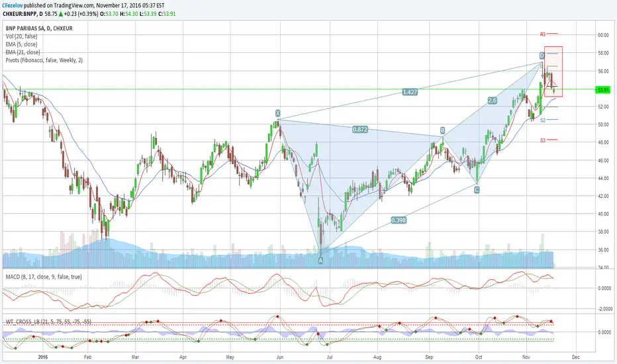Screen dimensions: 617x364
Task: Click Mar on the time axis
Action: [135, 357]
